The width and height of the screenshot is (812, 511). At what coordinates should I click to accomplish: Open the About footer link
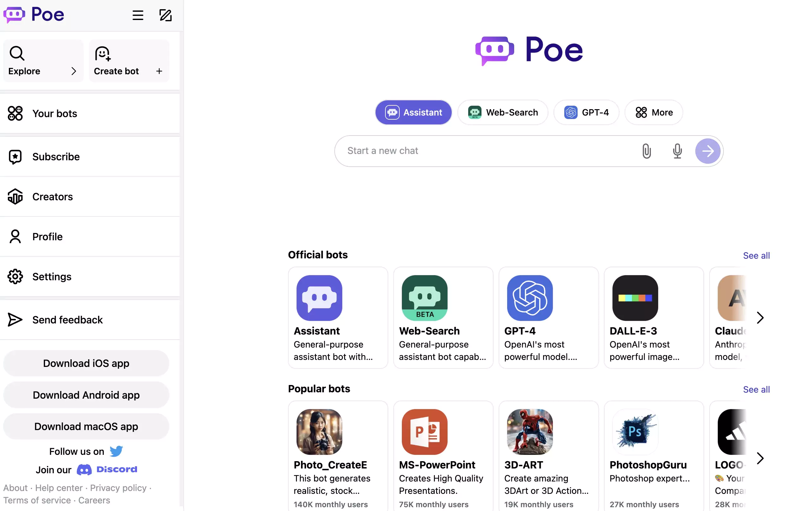click(16, 488)
